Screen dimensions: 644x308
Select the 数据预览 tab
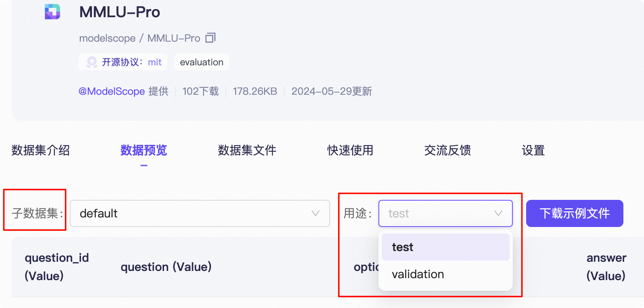[144, 150]
